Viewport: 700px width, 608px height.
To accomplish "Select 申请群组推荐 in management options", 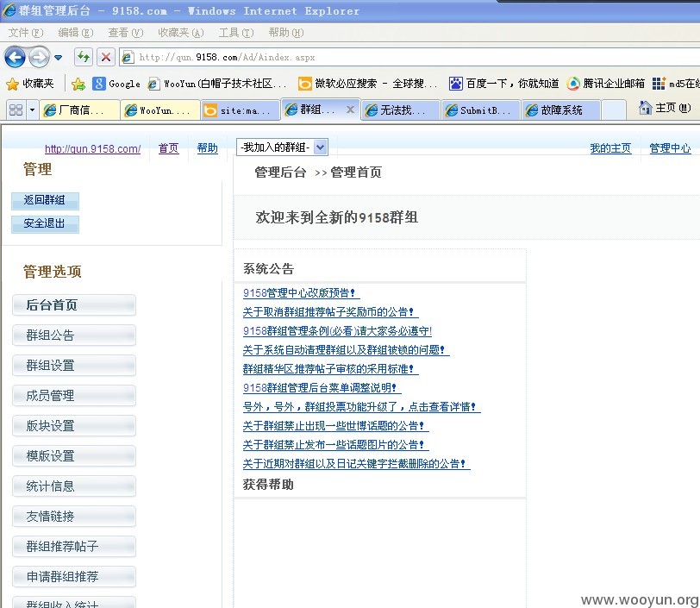I will pyautogui.click(x=74, y=577).
